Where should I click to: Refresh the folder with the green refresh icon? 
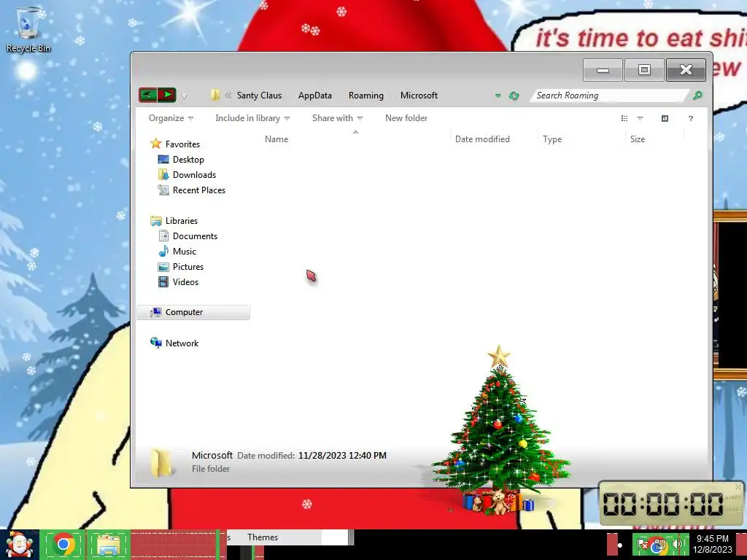point(514,96)
